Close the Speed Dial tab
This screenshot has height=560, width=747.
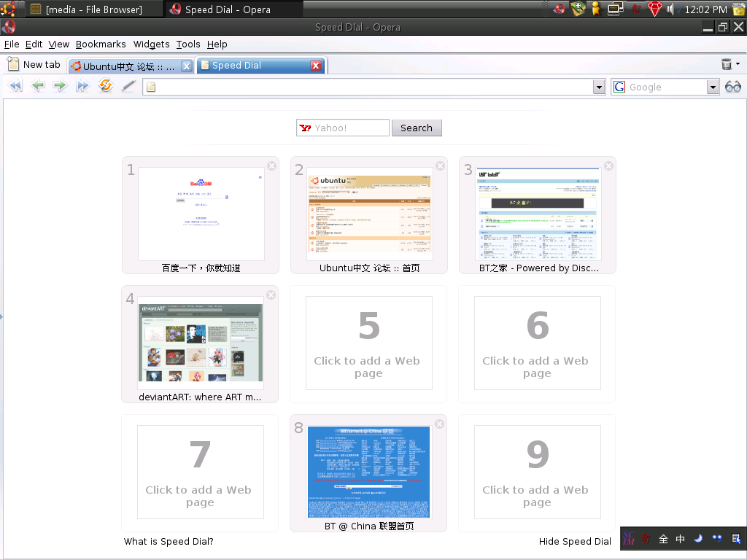pyautogui.click(x=315, y=66)
